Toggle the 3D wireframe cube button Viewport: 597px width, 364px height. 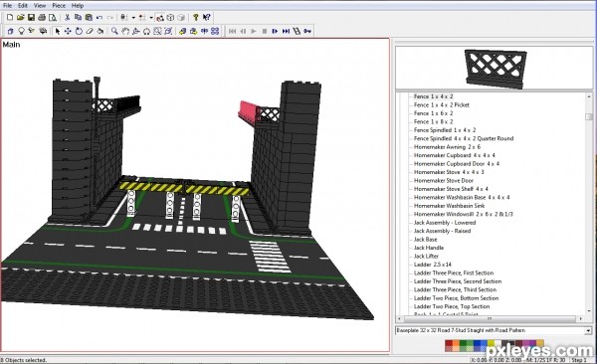[x=170, y=18]
